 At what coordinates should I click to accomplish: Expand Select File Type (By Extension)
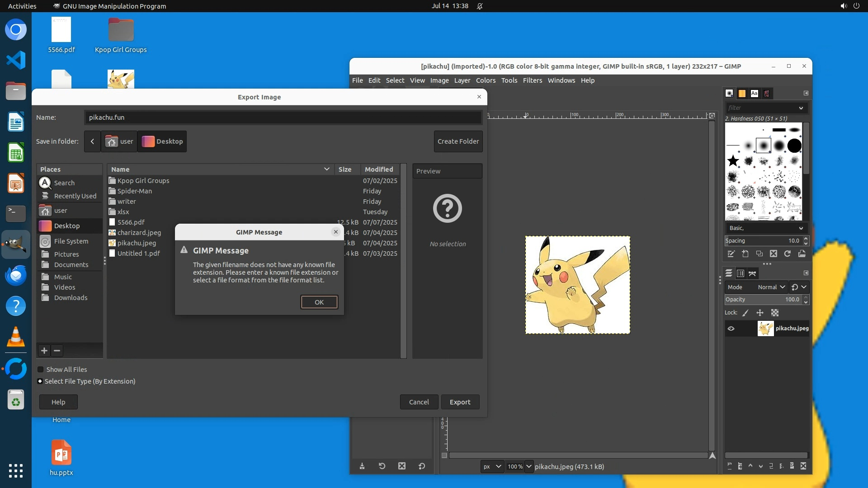[x=40, y=381]
